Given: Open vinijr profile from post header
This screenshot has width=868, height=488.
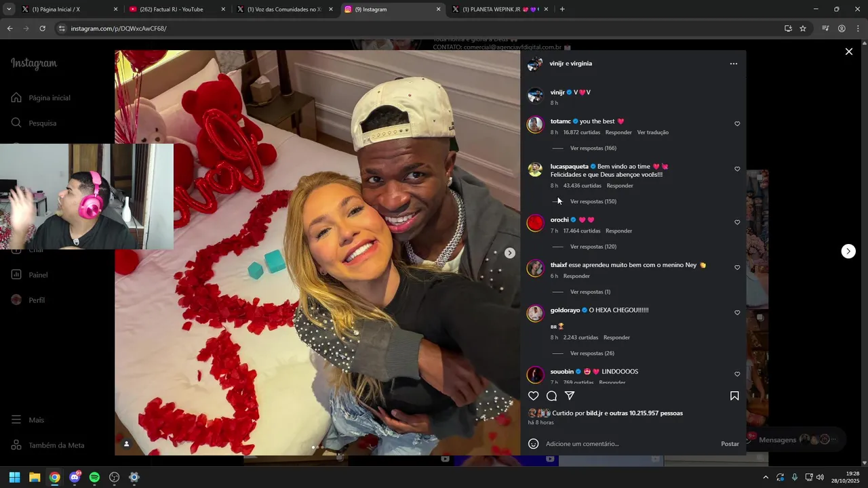Looking at the screenshot, I should click(556, 64).
